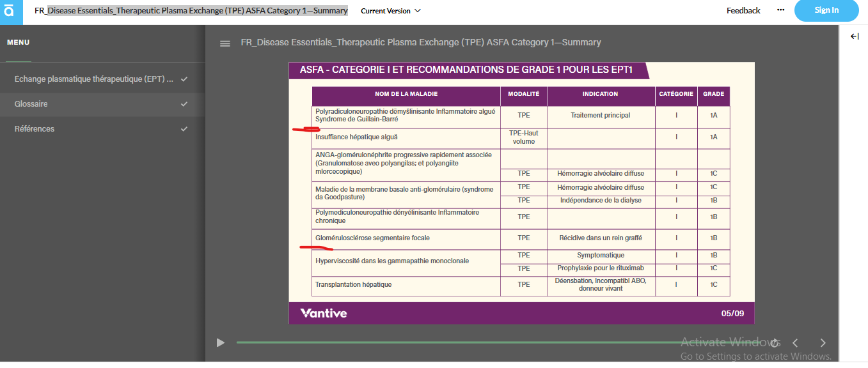Expand the Current Version dropdown

click(x=391, y=10)
